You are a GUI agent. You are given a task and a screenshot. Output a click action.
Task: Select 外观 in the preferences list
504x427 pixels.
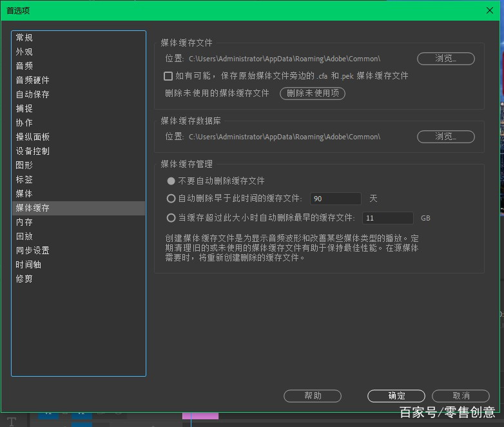79,52
